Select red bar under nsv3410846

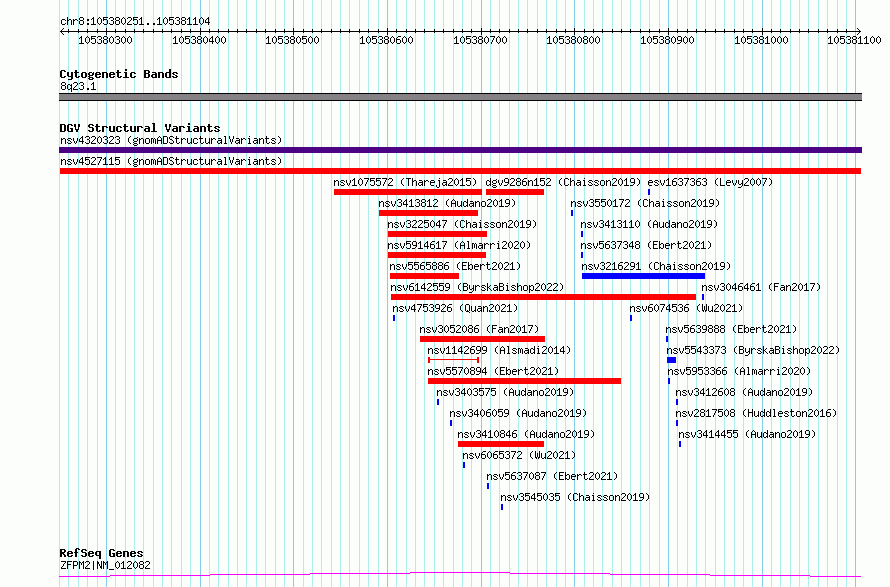501,444
